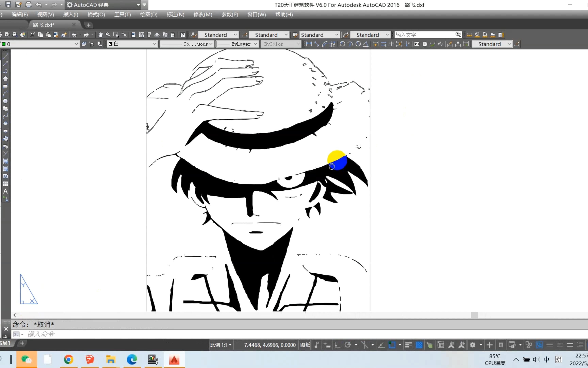Select the Spline curve tool
This screenshot has height=368, width=588.
click(x=5, y=116)
